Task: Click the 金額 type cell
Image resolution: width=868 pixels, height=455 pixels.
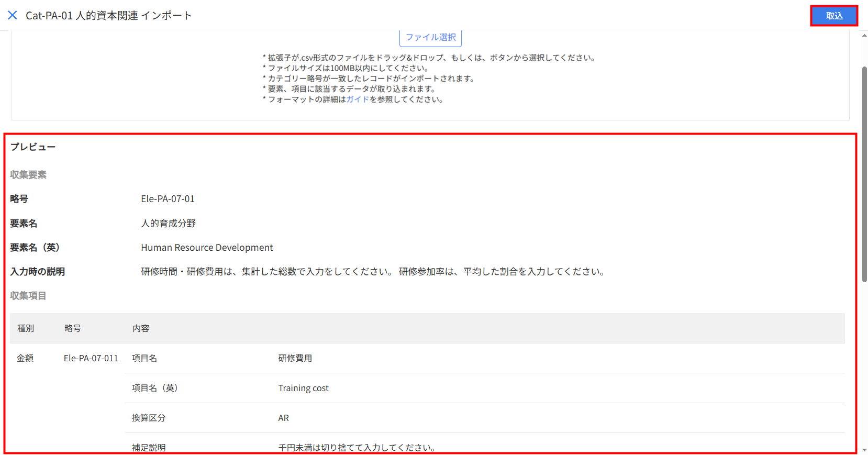Action: pos(25,358)
